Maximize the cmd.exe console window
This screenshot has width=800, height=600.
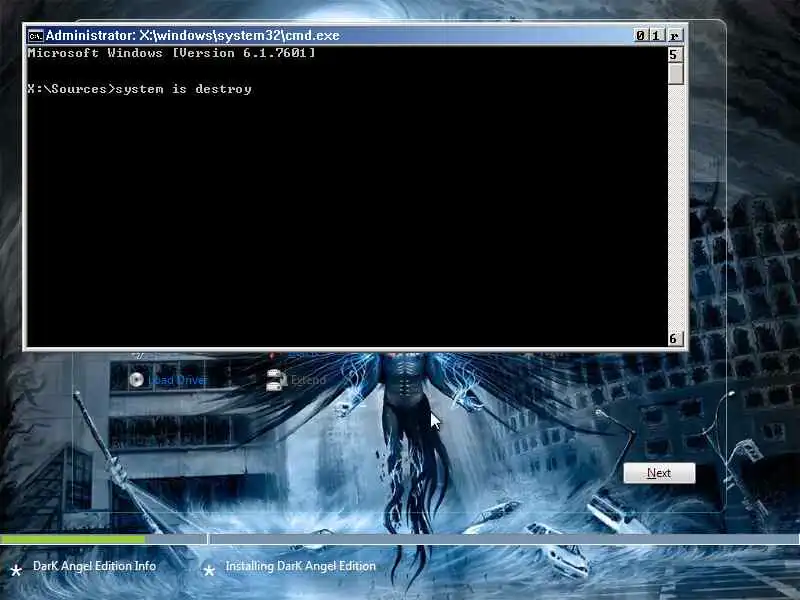pyautogui.click(x=656, y=35)
